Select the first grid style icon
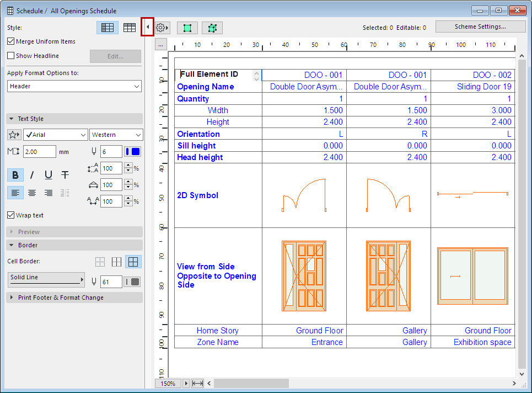Screen dimensions: 532x393 click(x=108, y=28)
